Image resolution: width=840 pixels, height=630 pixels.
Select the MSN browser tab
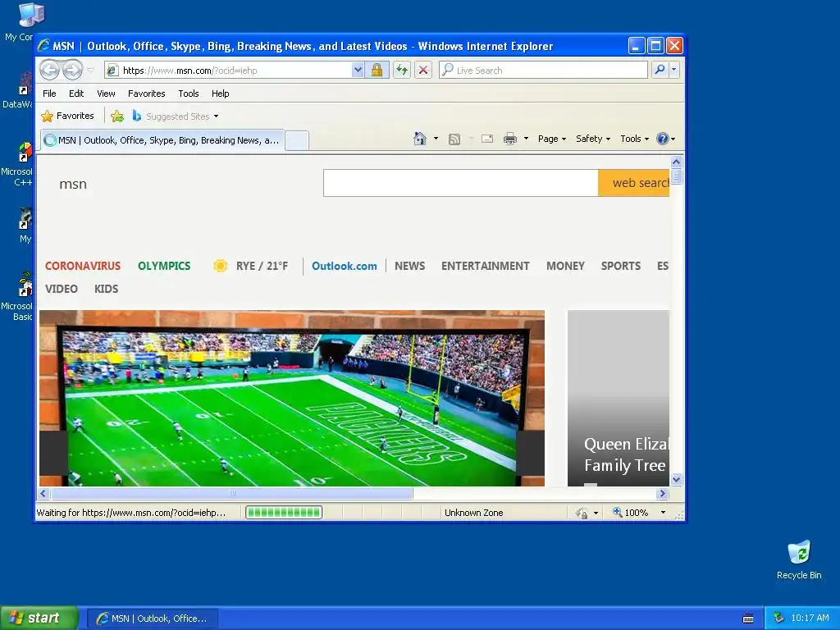[x=163, y=140]
